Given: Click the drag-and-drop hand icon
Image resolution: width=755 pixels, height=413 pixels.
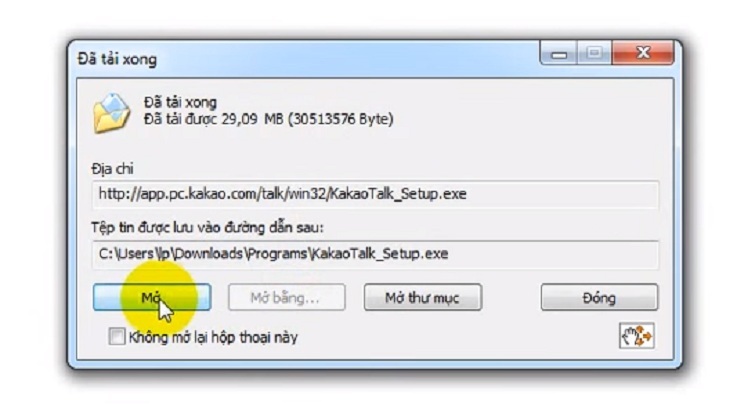Looking at the screenshot, I should 636,336.
